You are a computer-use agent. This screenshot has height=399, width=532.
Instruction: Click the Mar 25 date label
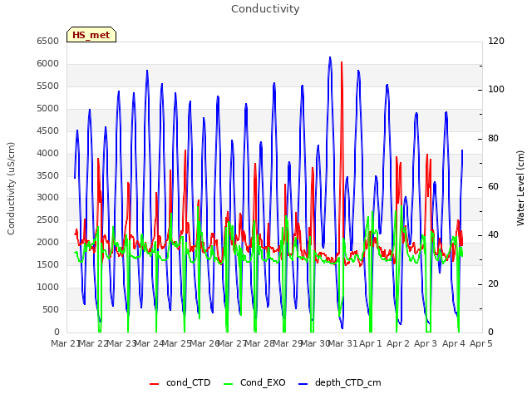[177, 343]
